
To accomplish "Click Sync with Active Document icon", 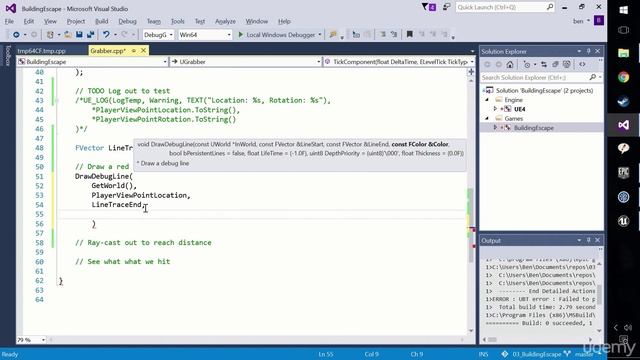I will coord(544,64).
